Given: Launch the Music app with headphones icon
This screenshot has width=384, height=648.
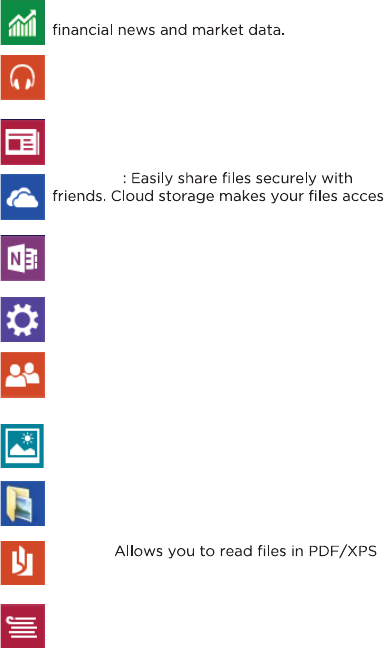Looking at the screenshot, I should 23,77.
